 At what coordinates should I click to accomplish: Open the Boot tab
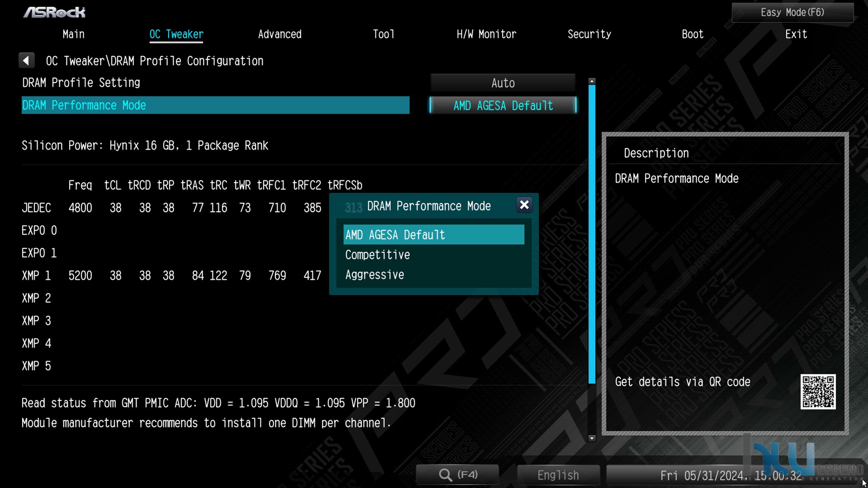tap(693, 35)
